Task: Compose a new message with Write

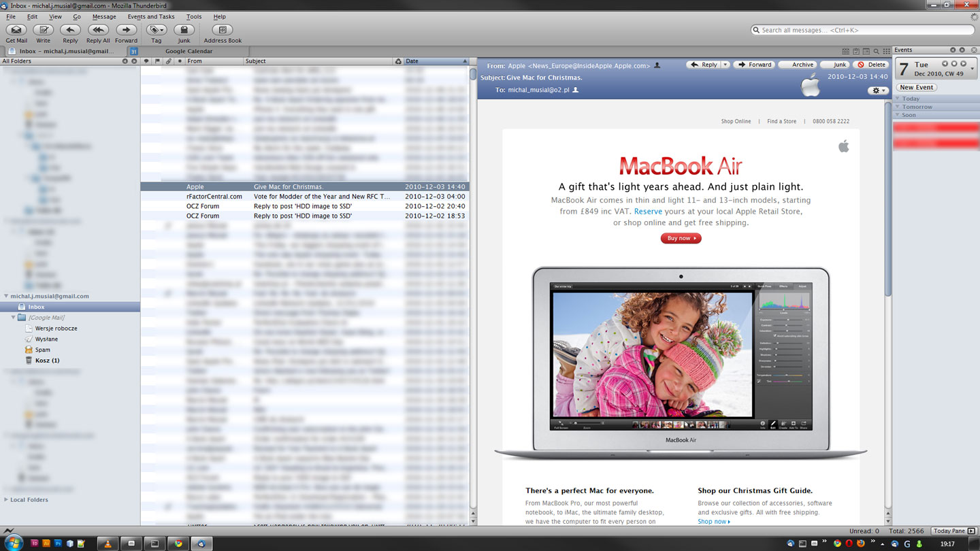Action: click(43, 30)
